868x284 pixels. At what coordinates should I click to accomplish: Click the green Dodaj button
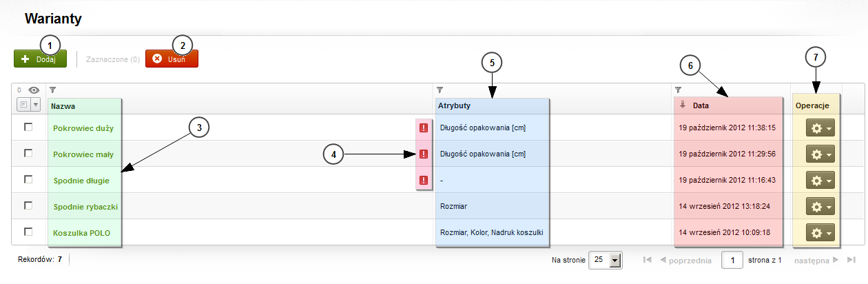[40, 59]
